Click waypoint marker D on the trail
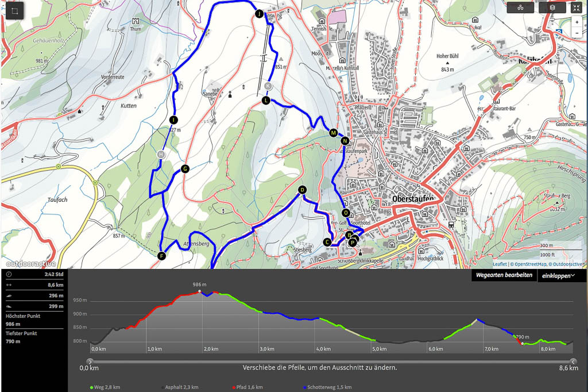Image resolution: width=588 pixels, height=392 pixels. [303, 190]
